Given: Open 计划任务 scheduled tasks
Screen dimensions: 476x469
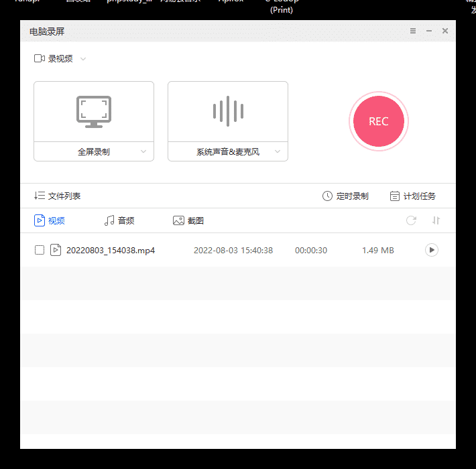Looking at the screenshot, I should (x=413, y=196).
